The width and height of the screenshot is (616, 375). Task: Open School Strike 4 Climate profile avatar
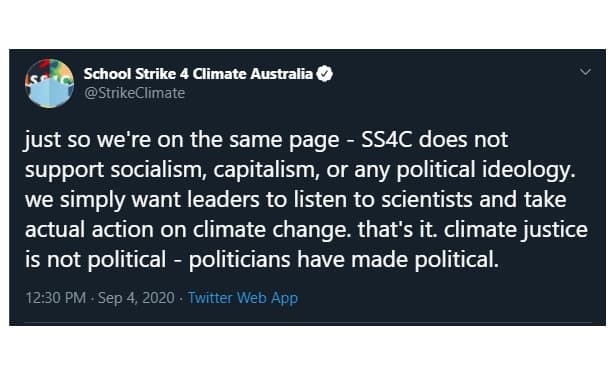tap(50, 83)
